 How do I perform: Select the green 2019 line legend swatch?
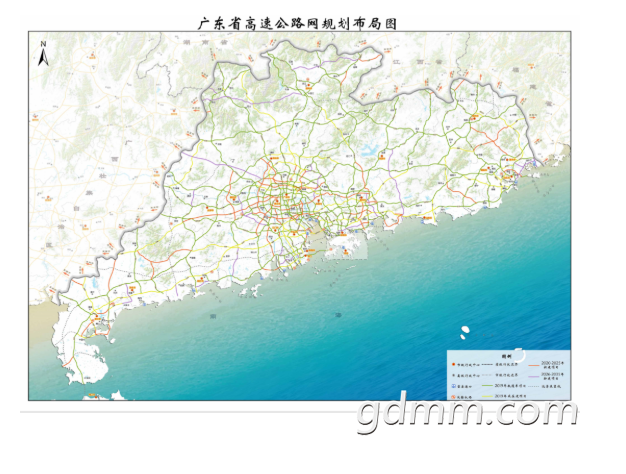point(487,385)
